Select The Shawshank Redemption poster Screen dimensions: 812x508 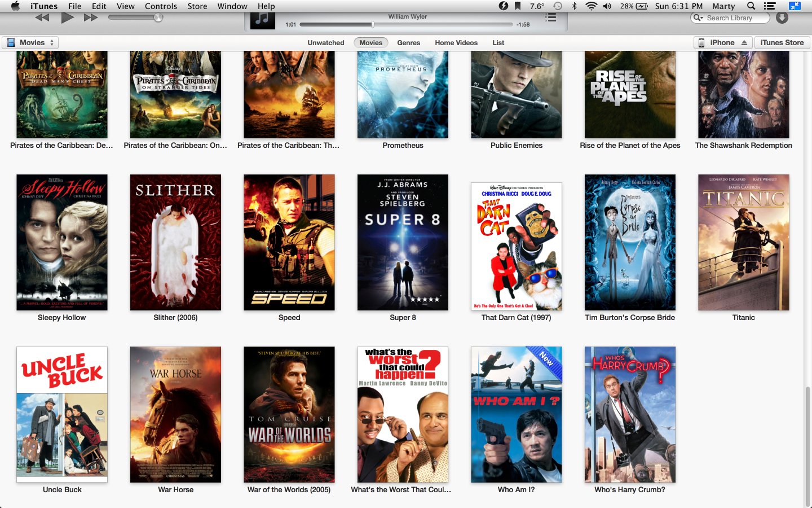click(744, 94)
